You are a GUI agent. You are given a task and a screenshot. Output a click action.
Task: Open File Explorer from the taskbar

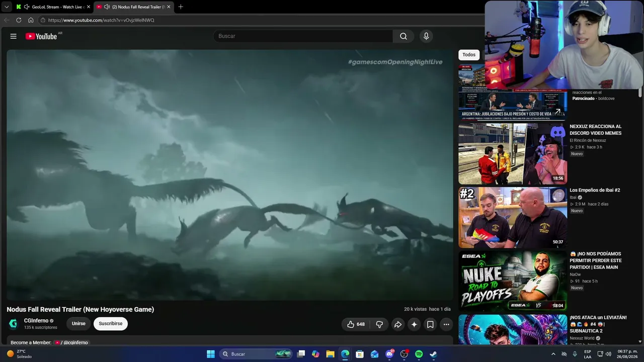330,354
